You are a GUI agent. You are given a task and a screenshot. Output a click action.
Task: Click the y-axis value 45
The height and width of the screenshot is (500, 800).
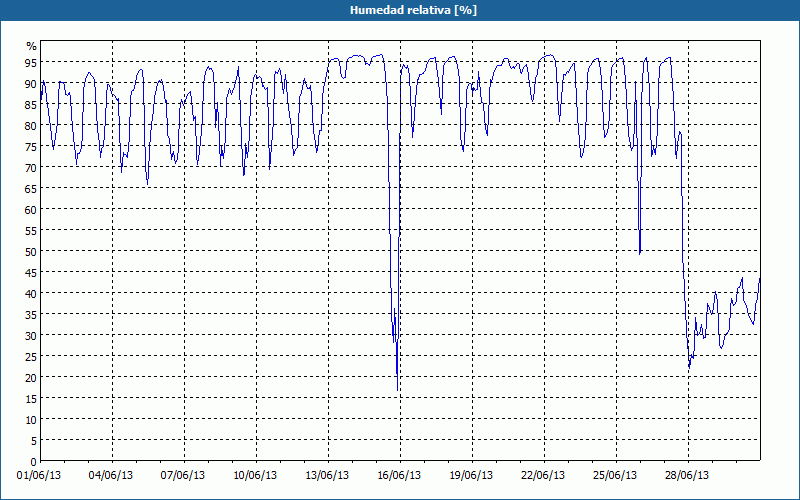pyautogui.click(x=31, y=273)
